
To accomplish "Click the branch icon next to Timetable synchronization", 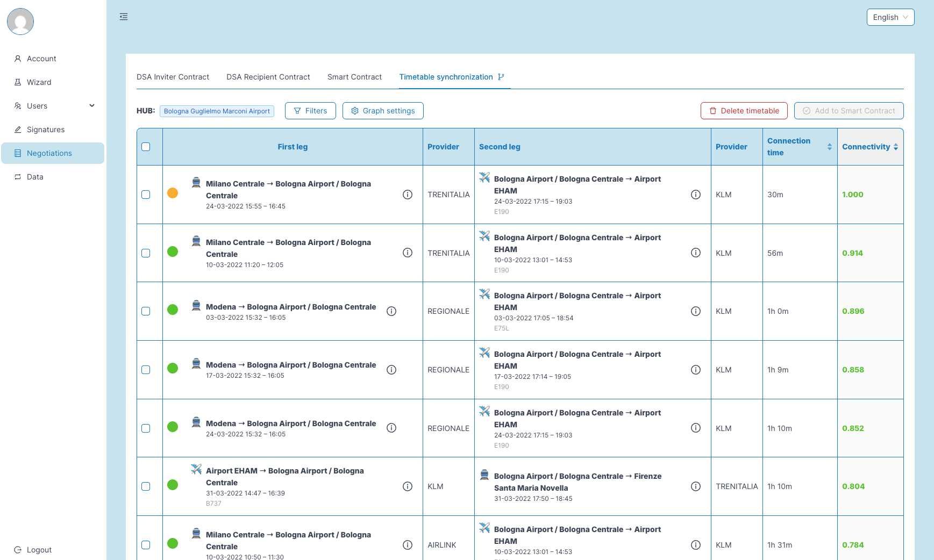I will click(x=501, y=77).
